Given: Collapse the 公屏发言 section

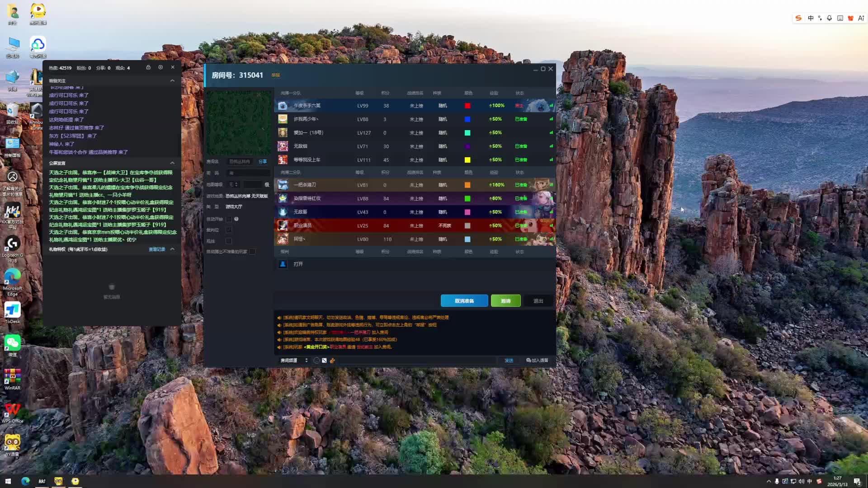Looking at the screenshot, I should (x=172, y=163).
